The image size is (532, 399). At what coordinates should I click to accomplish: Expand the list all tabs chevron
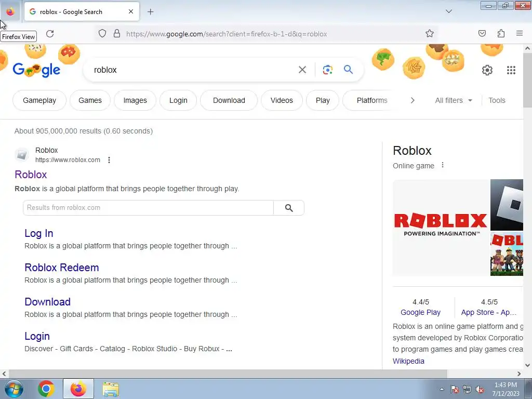coord(448,11)
